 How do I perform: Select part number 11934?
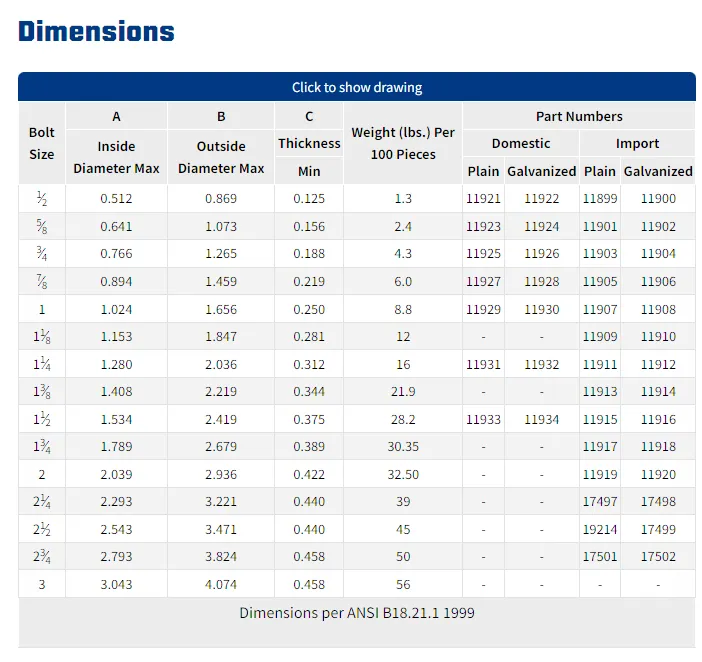point(542,419)
